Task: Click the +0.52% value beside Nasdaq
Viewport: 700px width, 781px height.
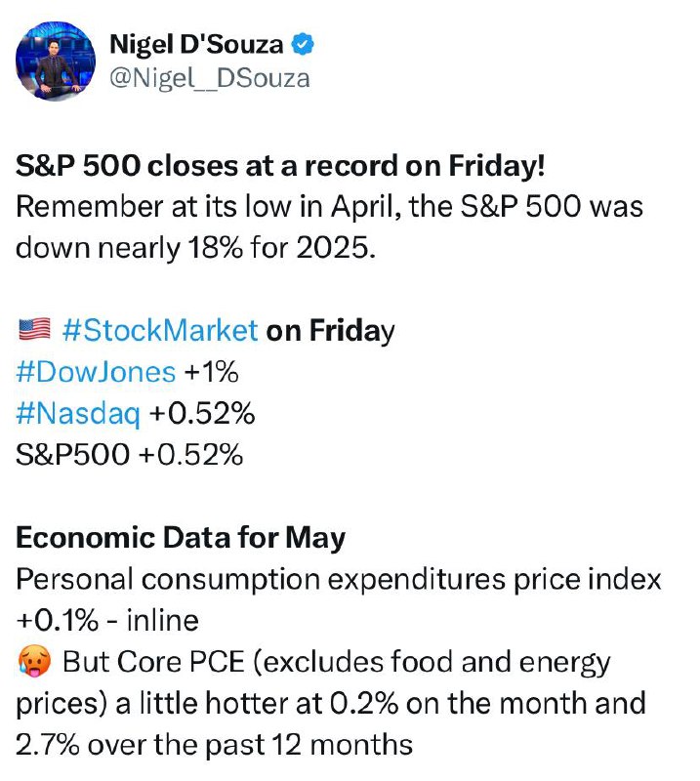Action: [202, 413]
